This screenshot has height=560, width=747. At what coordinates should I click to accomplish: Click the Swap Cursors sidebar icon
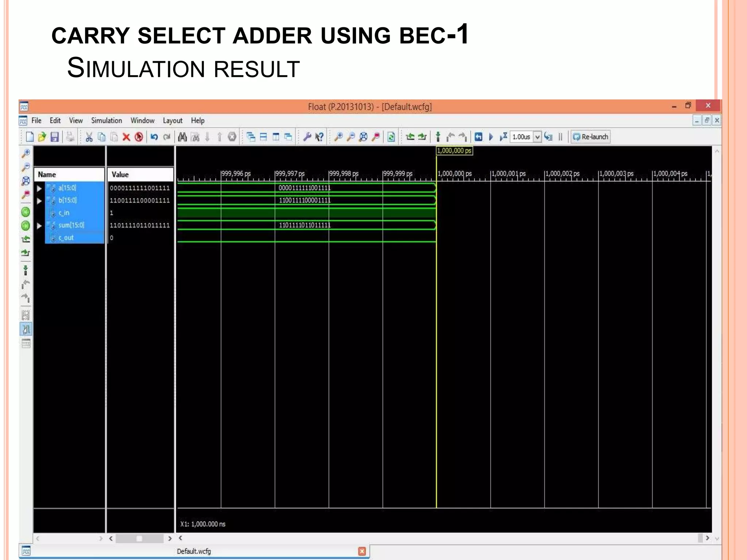26,315
